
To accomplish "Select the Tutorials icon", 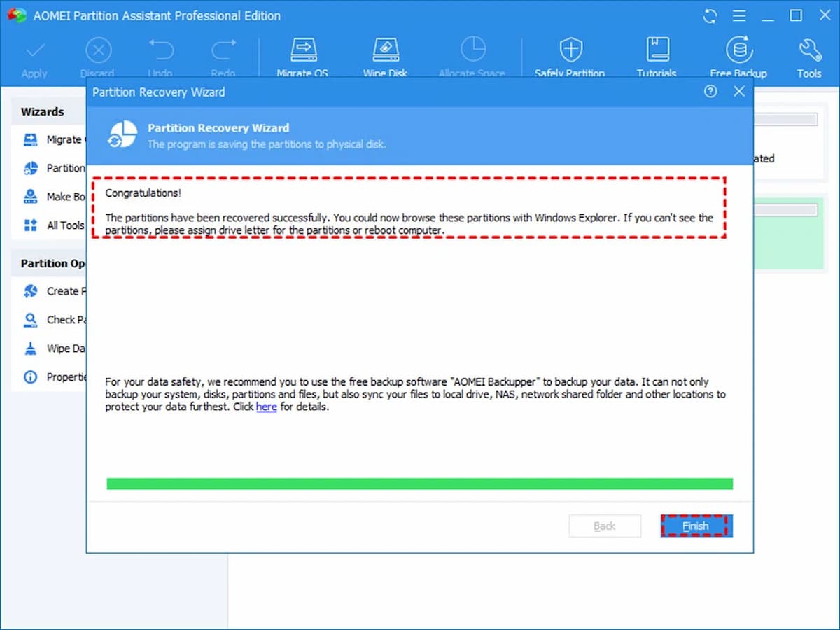I will [657, 56].
